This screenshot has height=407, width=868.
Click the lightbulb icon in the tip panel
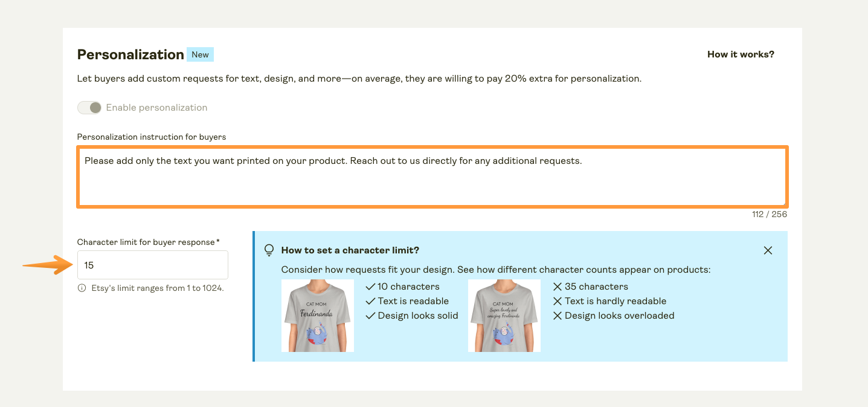coord(269,250)
